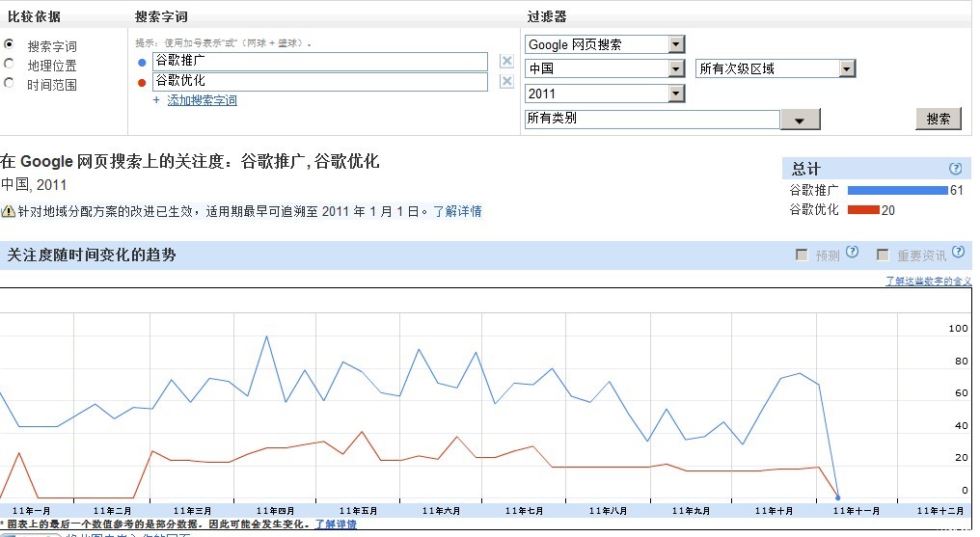Click the blue 谷歌推广 total bar
The image size is (980, 537).
pyautogui.click(x=897, y=191)
